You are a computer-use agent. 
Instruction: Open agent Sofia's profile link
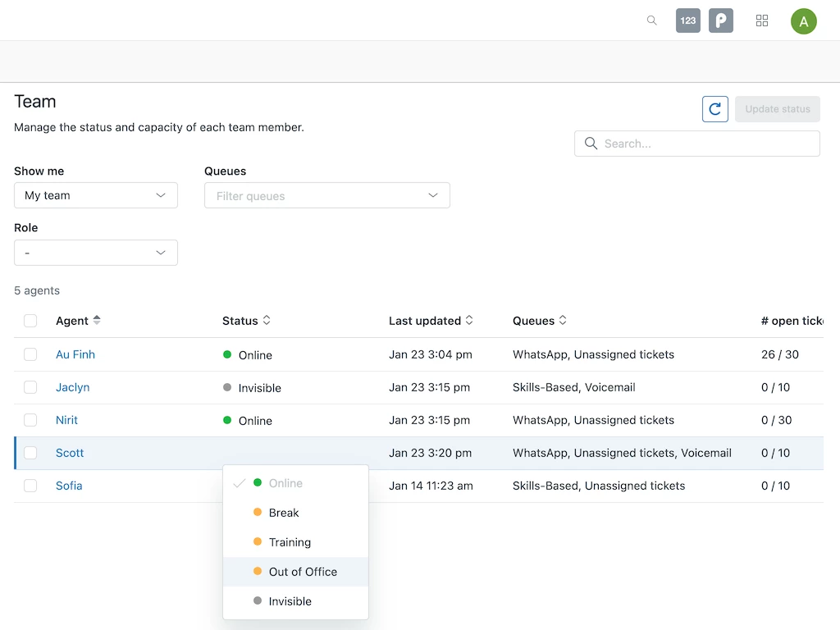click(x=69, y=486)
